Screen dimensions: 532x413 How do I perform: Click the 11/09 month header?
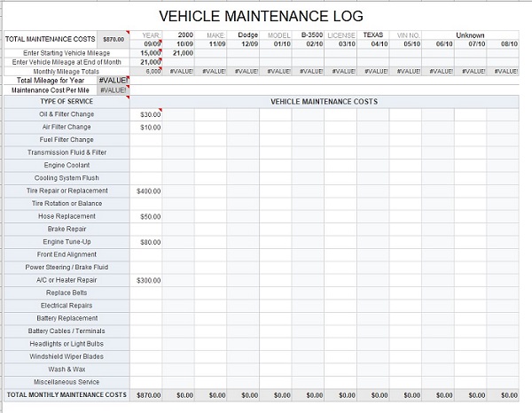click(211, 43)
